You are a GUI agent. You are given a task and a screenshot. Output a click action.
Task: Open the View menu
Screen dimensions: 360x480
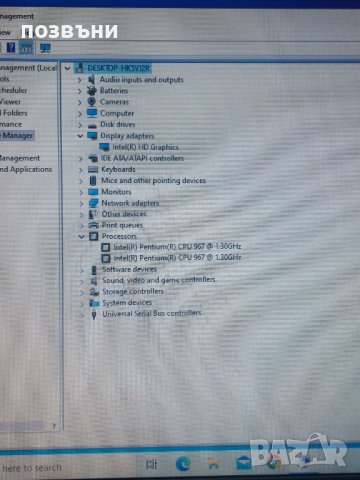pyautogui.click(x=5, y=32)
